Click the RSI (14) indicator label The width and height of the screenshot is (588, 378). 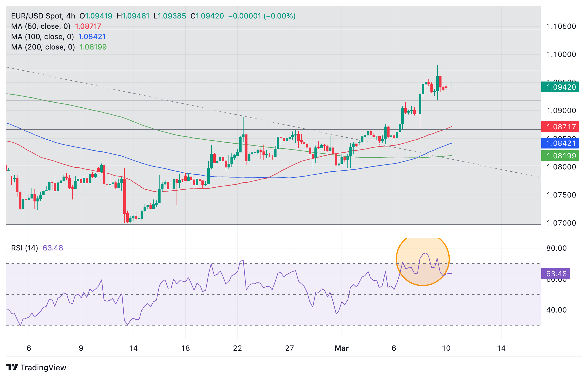[25, 248]
